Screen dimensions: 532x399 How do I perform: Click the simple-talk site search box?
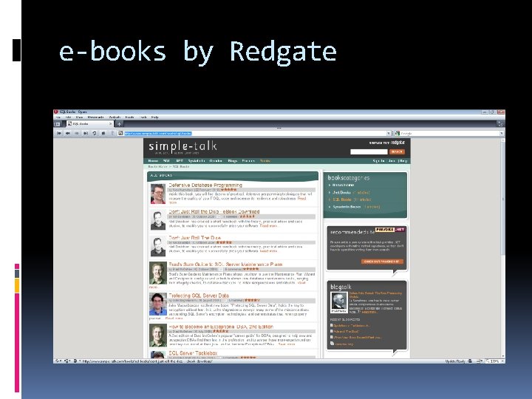[369, 151]
